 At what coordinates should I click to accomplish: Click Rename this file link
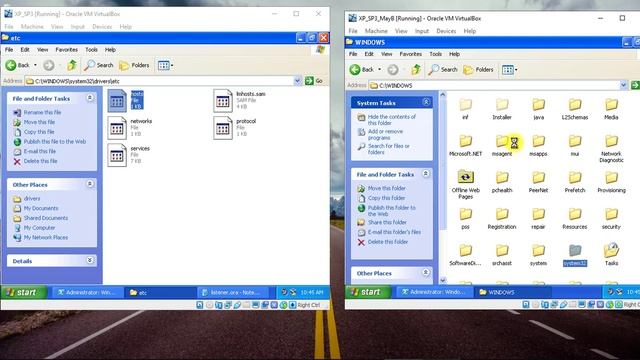point(42,112)
